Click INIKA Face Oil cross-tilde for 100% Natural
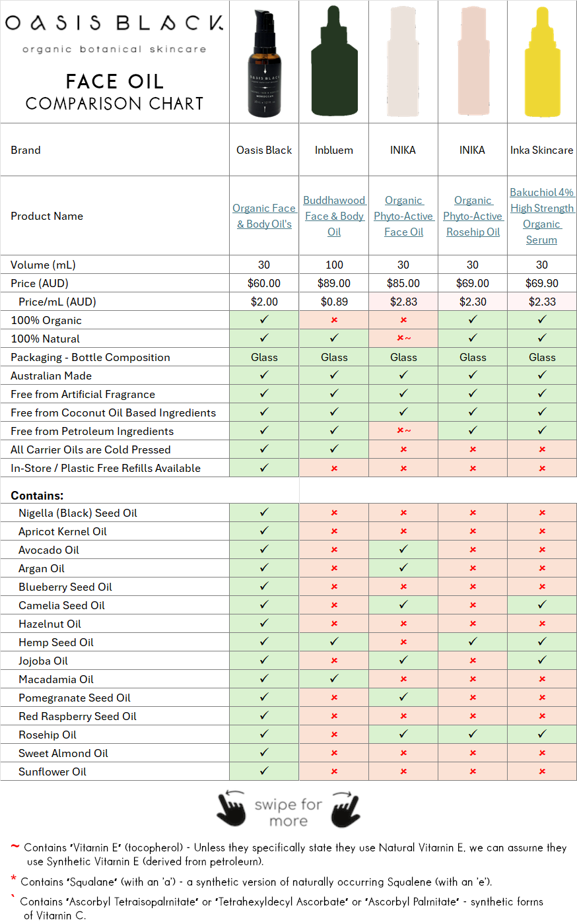Viewport: 577px width, 924px height. coord(403,339)
